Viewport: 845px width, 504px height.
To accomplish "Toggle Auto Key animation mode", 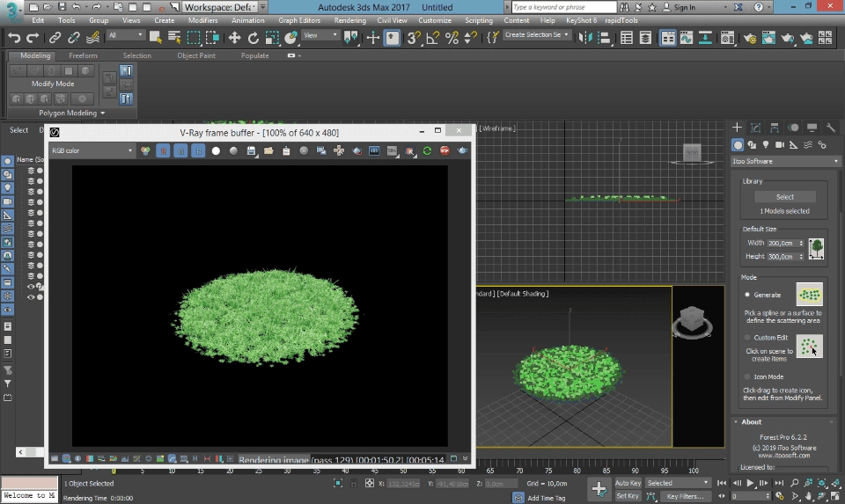I will coord(628,483).
